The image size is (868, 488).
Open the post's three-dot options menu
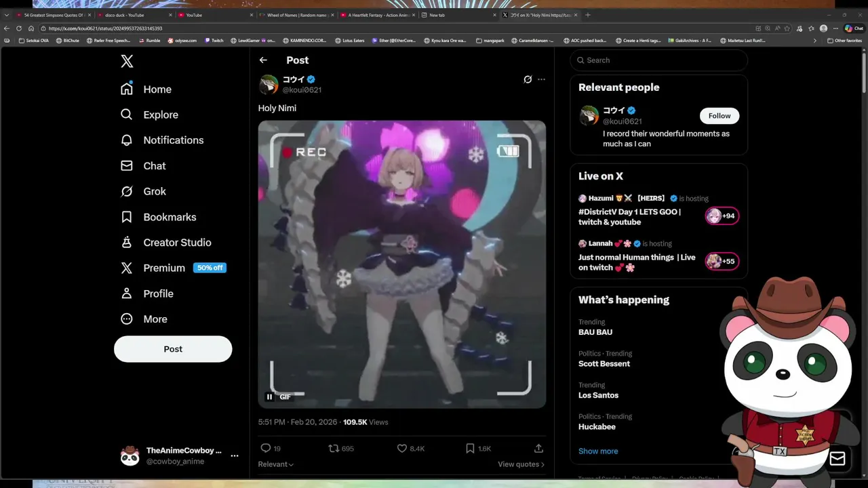pos(541,79)
